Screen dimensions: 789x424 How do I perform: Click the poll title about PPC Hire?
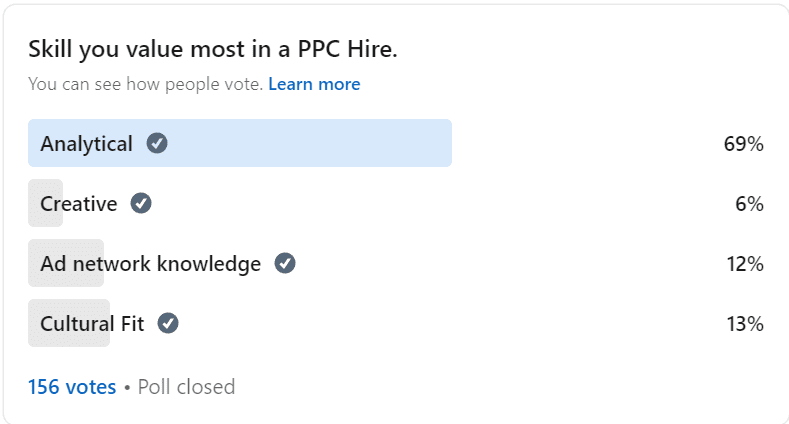213,49
